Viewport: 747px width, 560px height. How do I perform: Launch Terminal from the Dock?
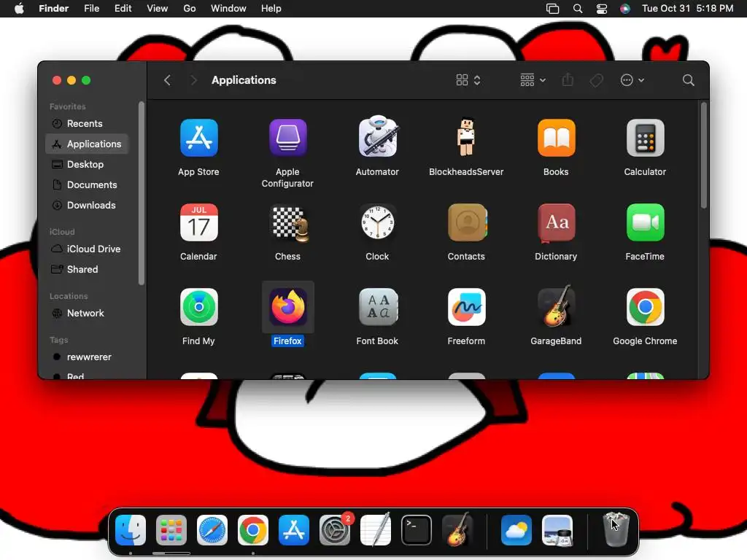point(417,530)
